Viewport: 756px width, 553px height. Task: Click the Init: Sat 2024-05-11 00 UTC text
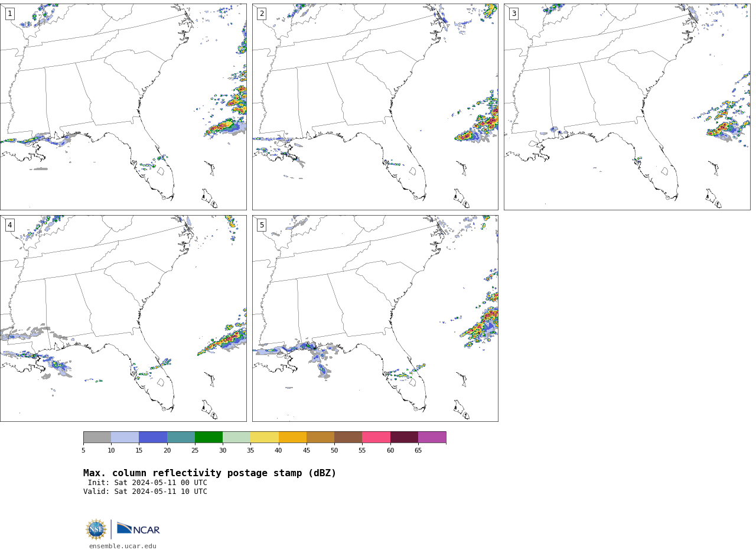(148, 483)
